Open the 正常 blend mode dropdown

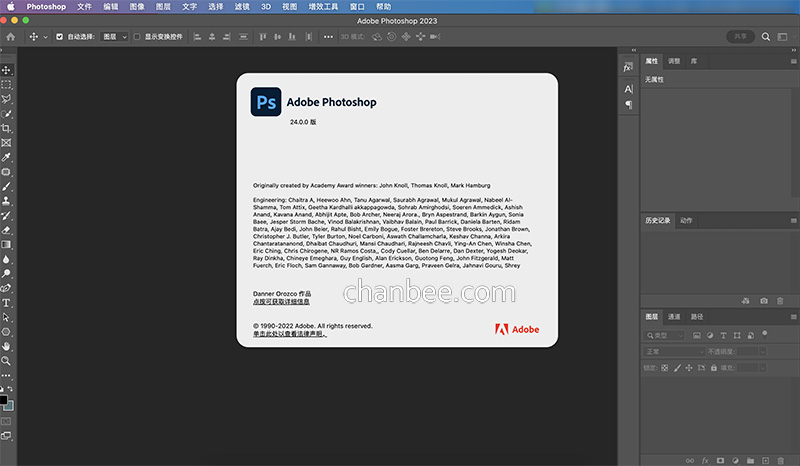pyautogui.click(x=674, y=352)
